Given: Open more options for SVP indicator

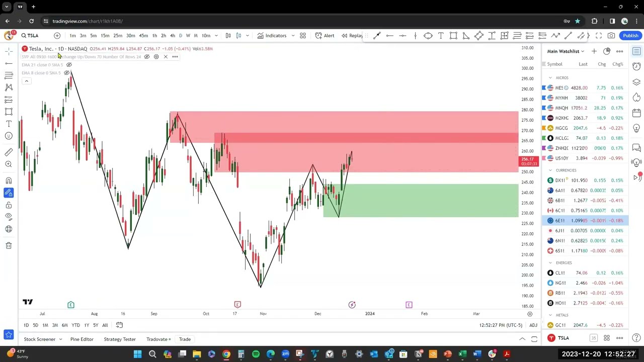Looking at the screenshot, I should [175, 57].
